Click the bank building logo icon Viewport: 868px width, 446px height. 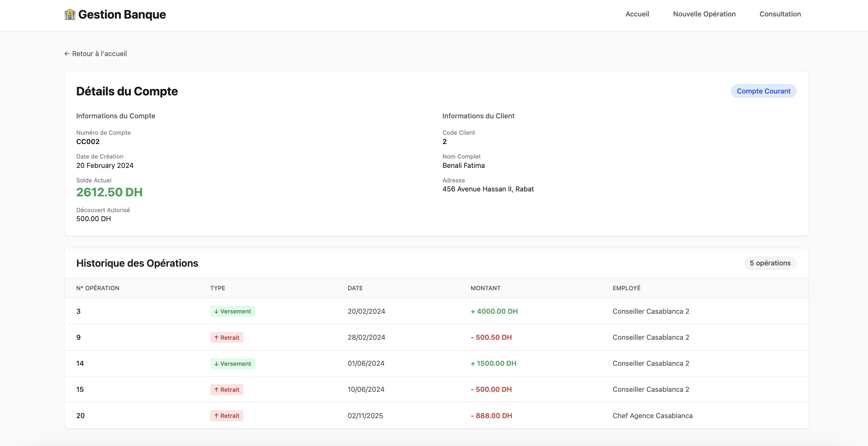pyautogui.click(x=70, y=15)
